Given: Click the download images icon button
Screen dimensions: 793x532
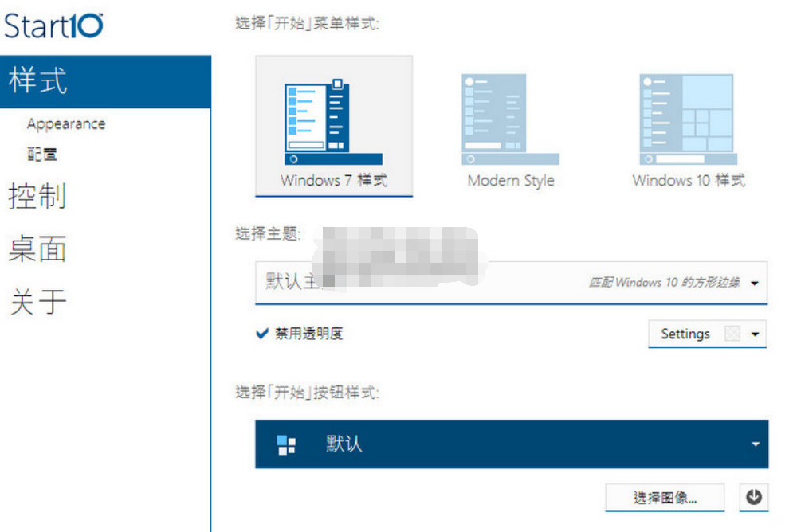Looking at the screenshot, I should (754, 497).
